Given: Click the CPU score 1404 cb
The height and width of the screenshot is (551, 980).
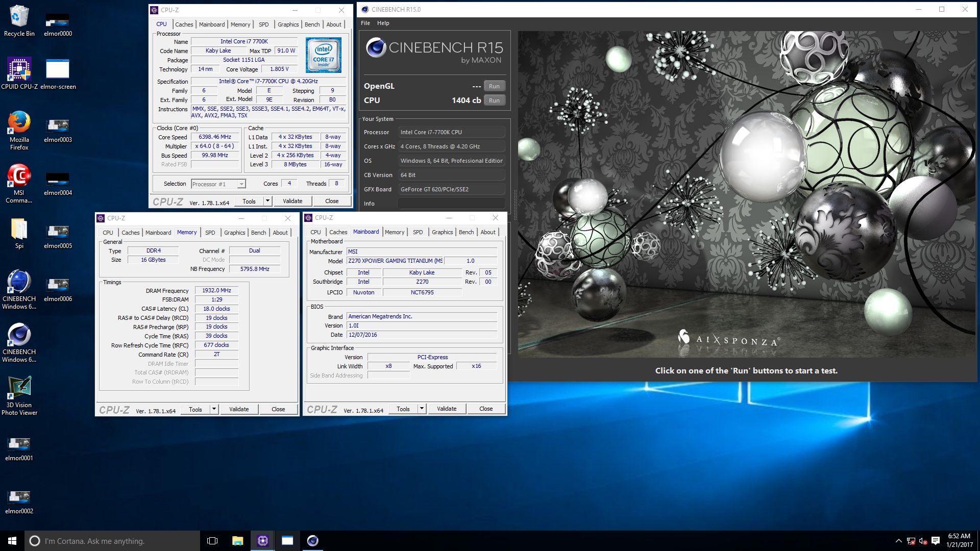Looking at the screenshot, I should 466,101.
